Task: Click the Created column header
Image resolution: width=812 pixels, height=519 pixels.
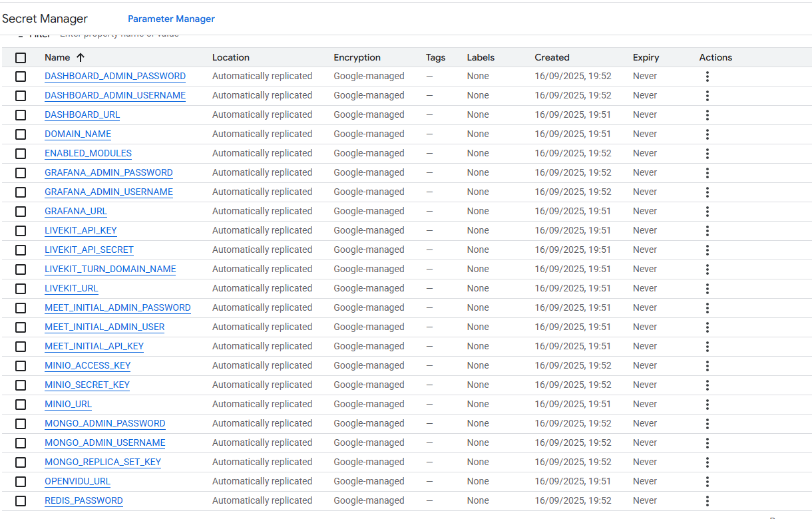Action: 552,58
